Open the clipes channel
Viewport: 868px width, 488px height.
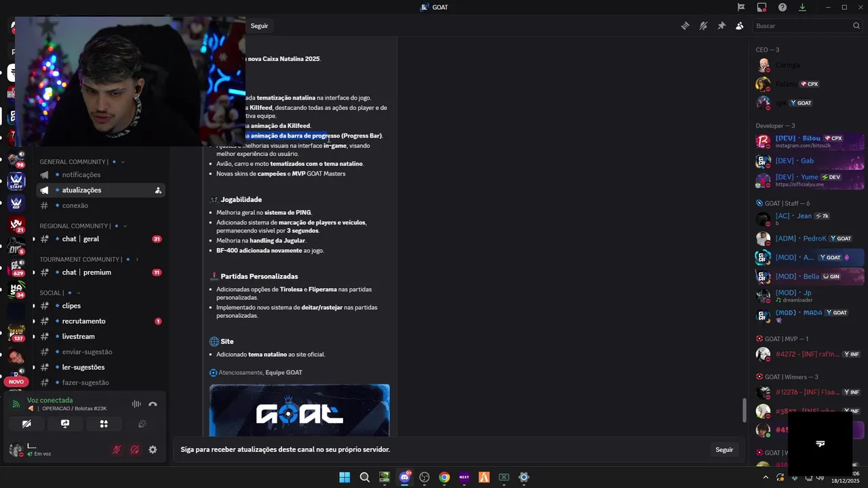101,306
